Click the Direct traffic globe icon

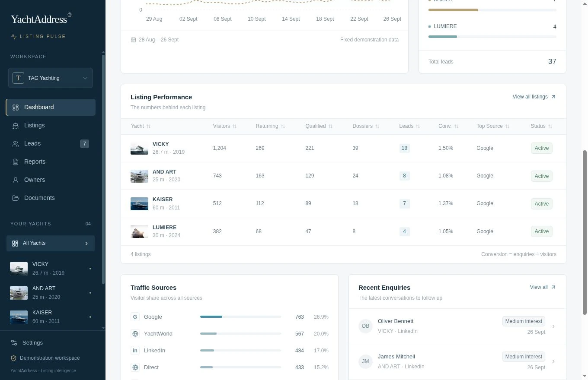135,367
